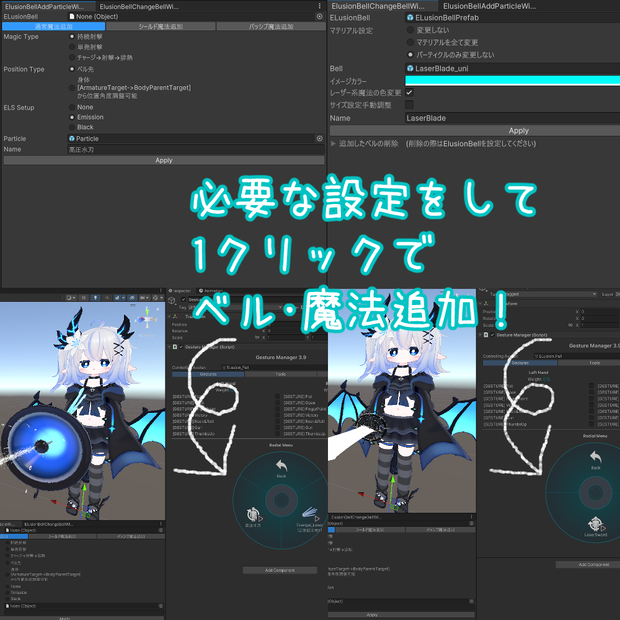The height and width of the screenshot is (620, 620).
Task: Enable the サイズ設定手動調整 checkbox
Action: coord(409,105)
